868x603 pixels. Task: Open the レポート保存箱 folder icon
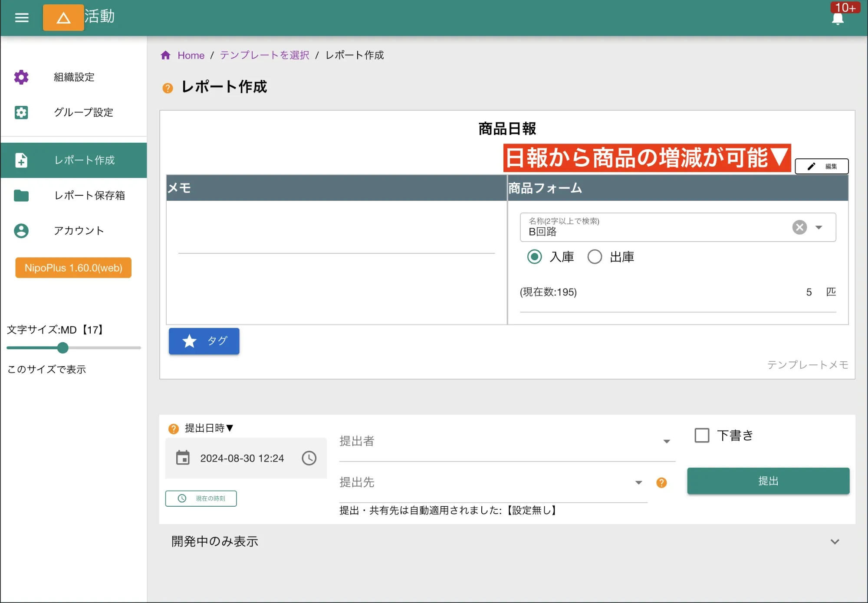point(21,196)
